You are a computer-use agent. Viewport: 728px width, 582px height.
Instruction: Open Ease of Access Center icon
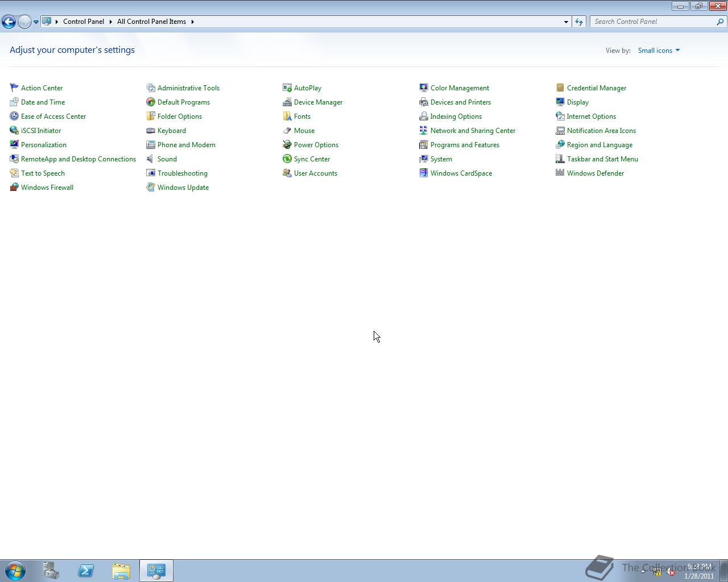(x=14, y=116)
